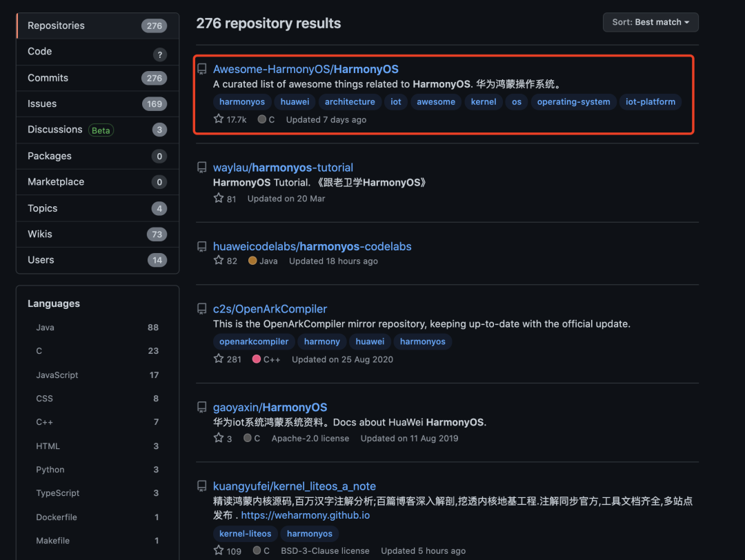Screen dimensions: 745x560
Task: Filter results by Java language
Action: point(97,328)
